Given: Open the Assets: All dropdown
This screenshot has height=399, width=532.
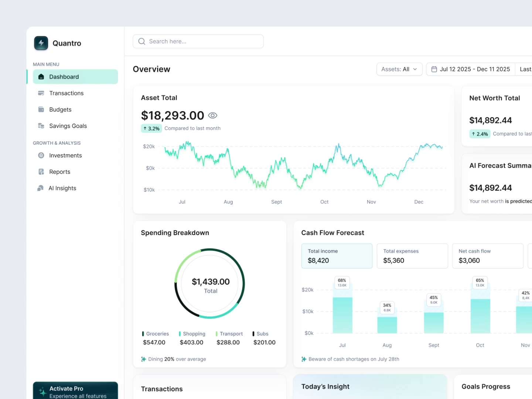Looking at the screenshot, I should coord(399,69).
